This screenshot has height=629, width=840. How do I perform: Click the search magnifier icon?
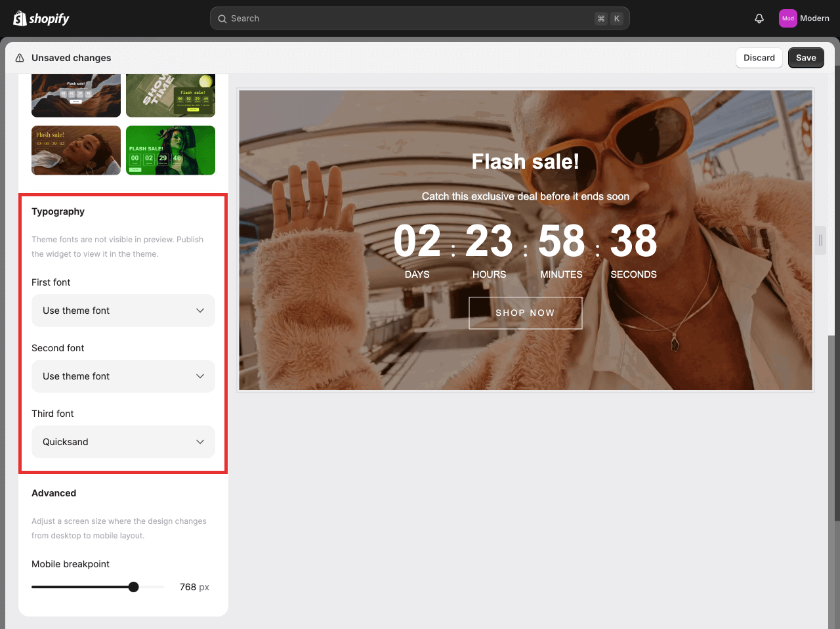(x=222, y=18)
